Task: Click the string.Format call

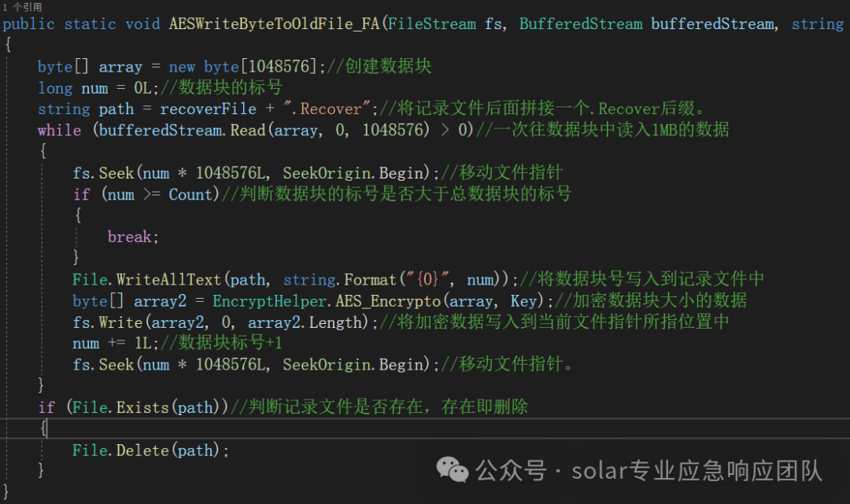Action: (x=340, y=280)
